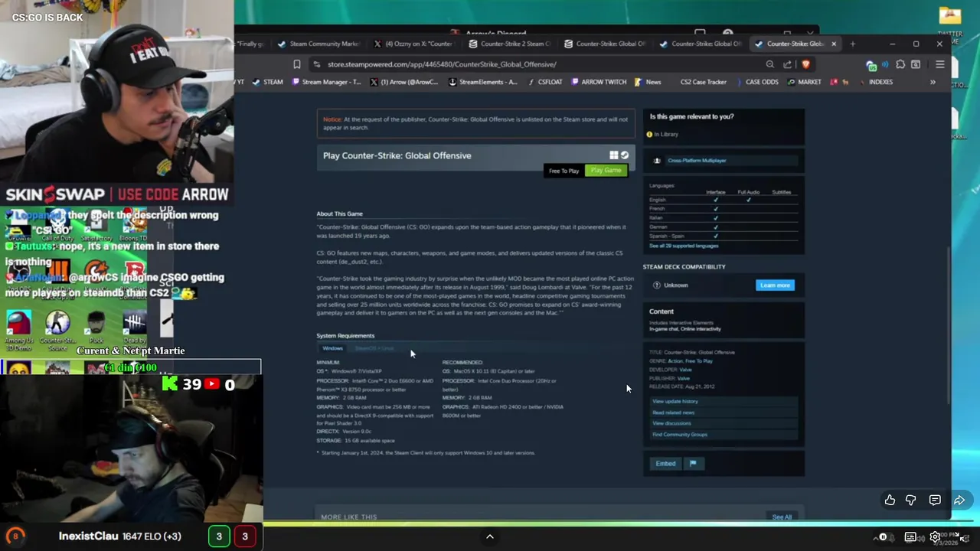Screen dimensions: 980x551
Task: Show more bookmarks with the double-chevron overflow
Action: (x=933, y=82)
